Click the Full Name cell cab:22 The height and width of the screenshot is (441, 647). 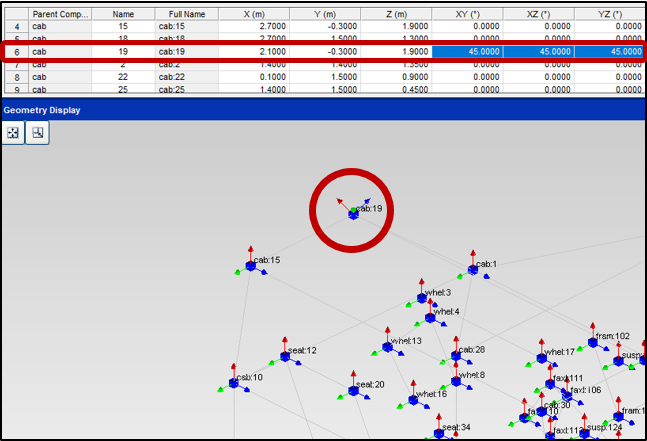click(187, 77)
